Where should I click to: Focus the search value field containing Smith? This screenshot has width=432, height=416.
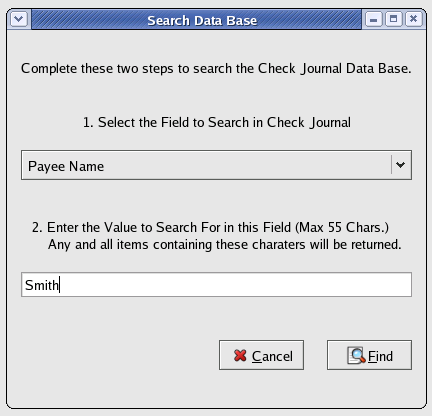tap(216, 285)
